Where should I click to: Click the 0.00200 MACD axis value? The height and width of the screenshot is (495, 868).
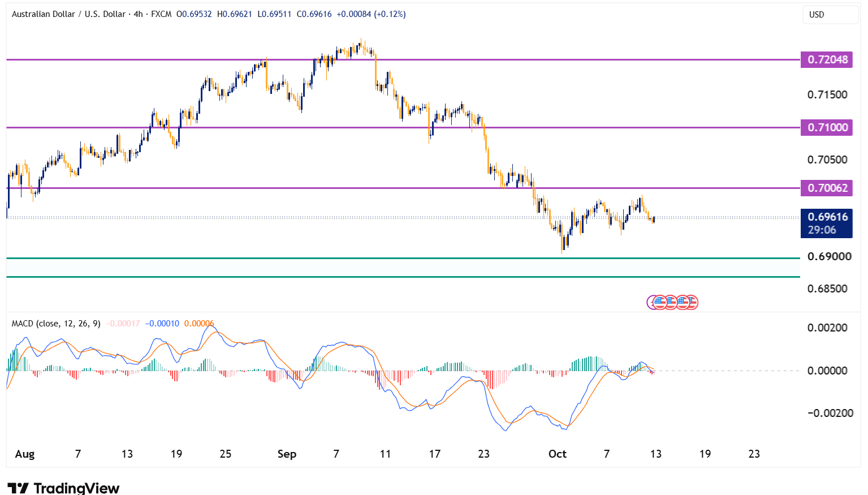click(827, 328)
